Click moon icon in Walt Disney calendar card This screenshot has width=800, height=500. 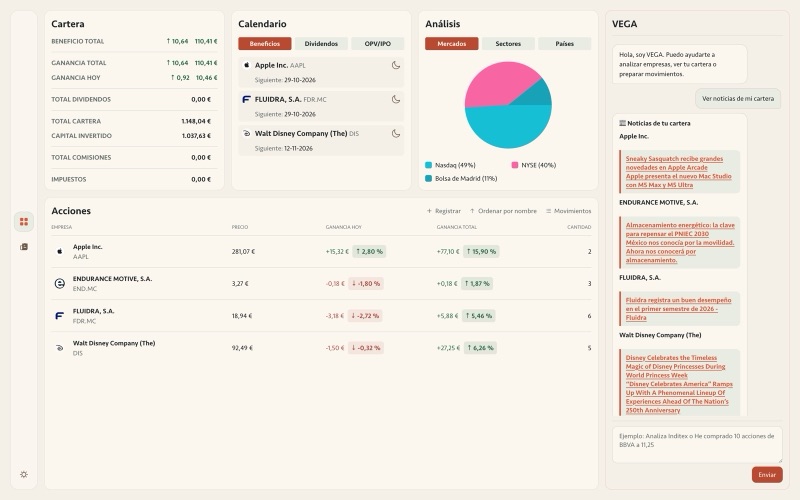coord(395,134)
